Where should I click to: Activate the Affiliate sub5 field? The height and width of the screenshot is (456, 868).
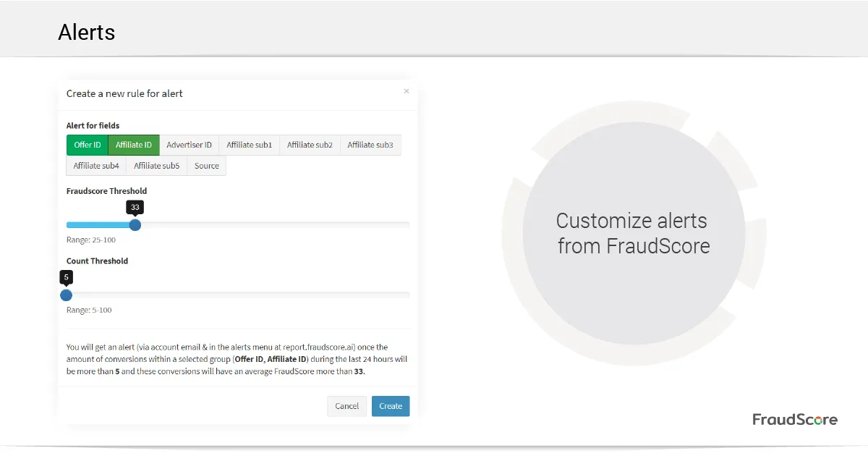(156, 166)
